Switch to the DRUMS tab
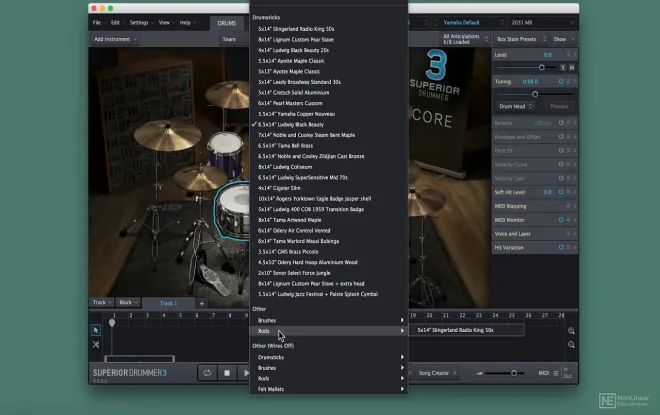The image size is (660, 415). 227,24
